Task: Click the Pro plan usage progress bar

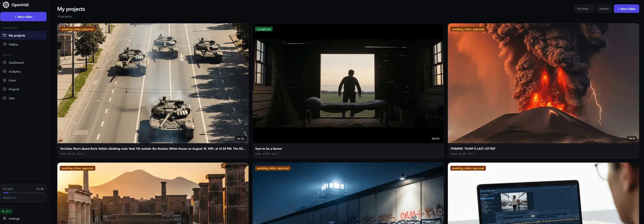Action: [23, 192]
